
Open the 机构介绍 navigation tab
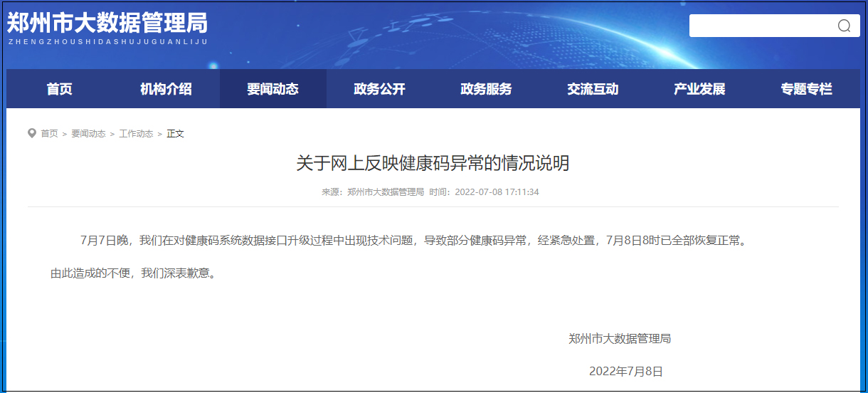166,89
